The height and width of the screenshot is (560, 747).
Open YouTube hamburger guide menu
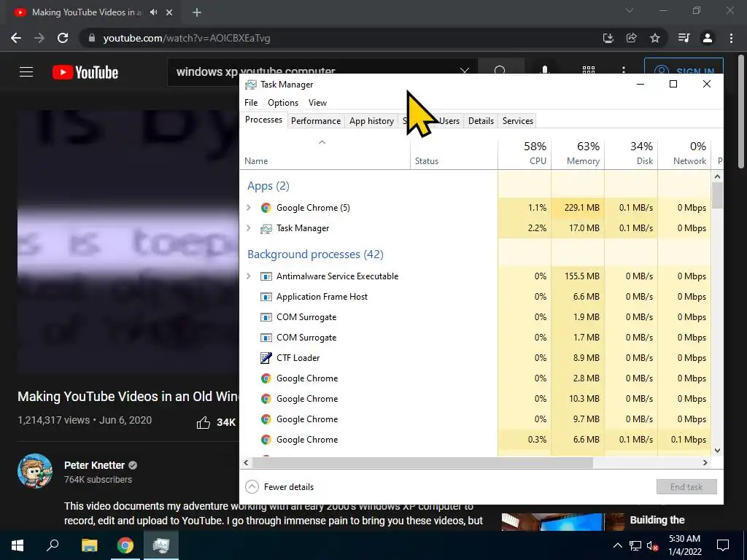pos(26,72)
